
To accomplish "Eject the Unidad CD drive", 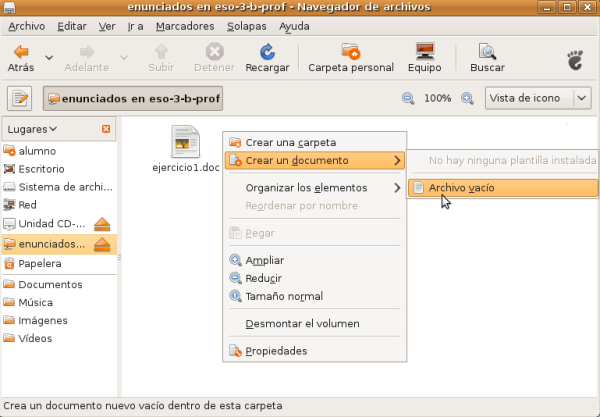I will (104, 223).
